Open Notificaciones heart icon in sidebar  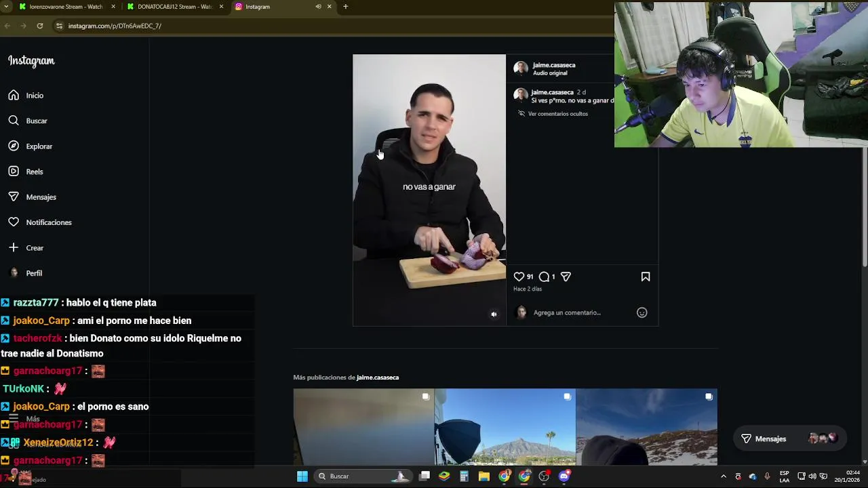(14, 222)
